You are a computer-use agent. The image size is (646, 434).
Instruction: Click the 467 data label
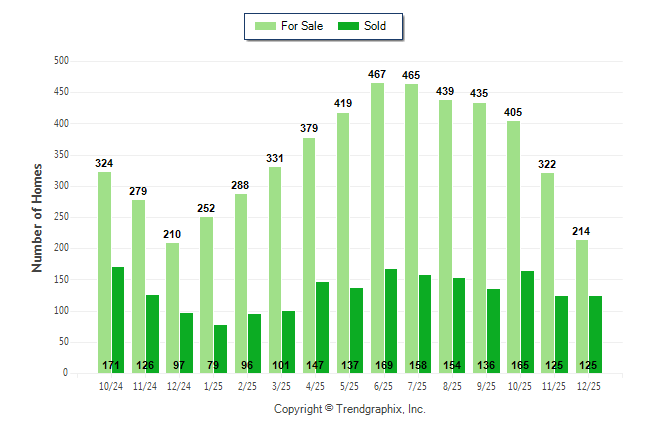377,75
